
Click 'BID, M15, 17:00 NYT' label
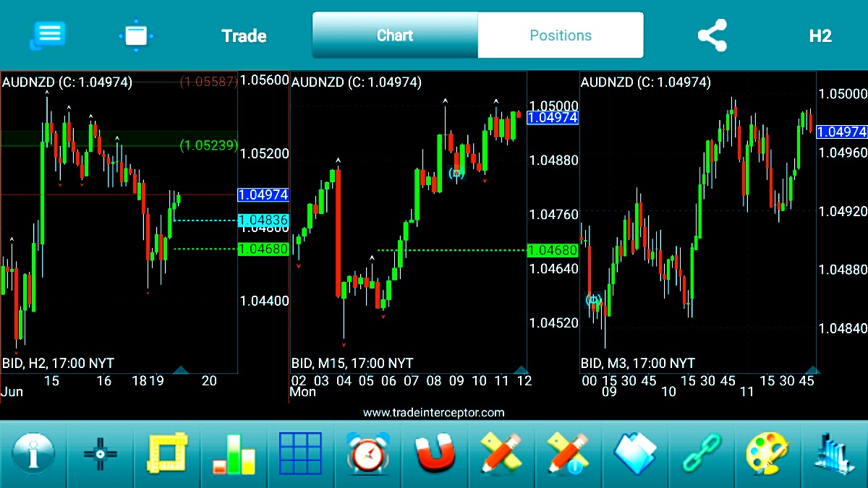[352, 363]
